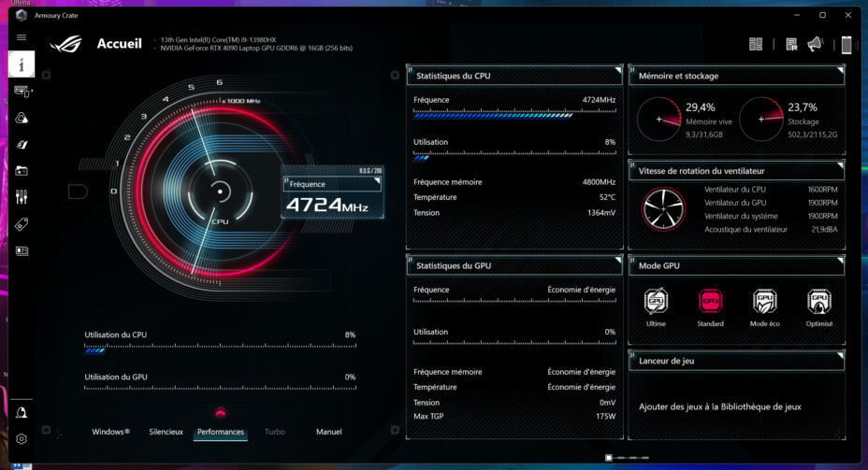Expand the Vitesse de rotation du ventilateur panel
868x470 pixels.
coord(840,166)
